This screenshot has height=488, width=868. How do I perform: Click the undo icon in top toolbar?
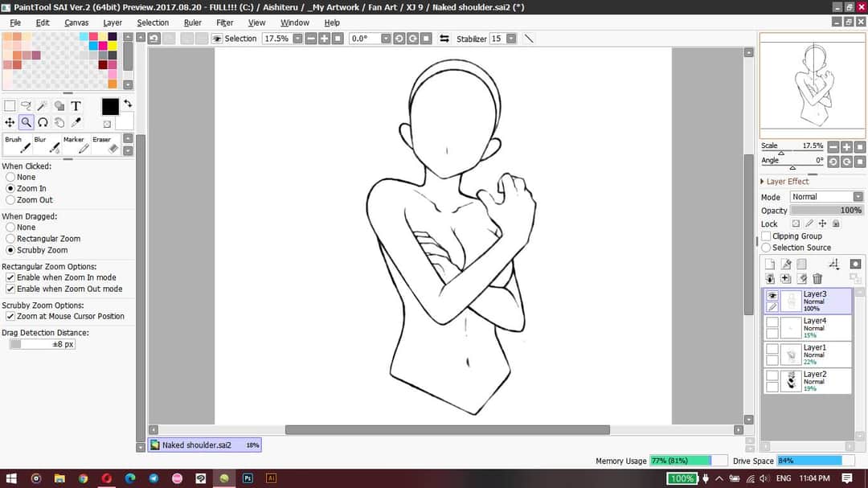point(154,39)
